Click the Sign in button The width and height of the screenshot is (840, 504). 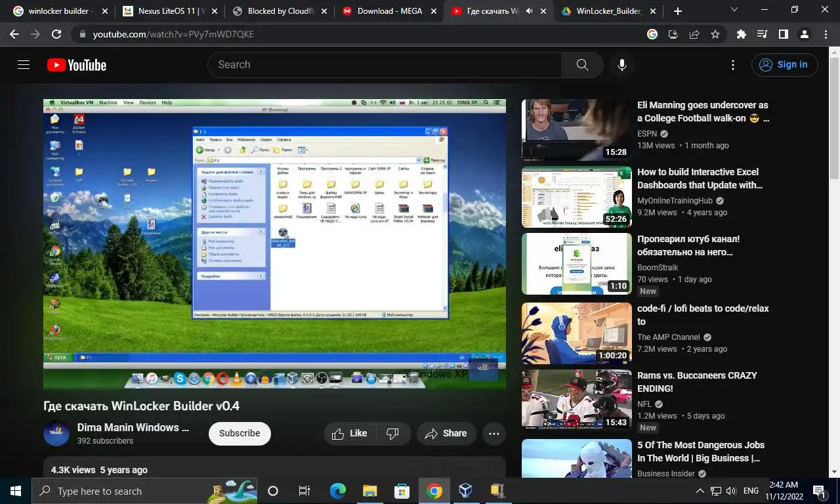click(x=785, y=64)
